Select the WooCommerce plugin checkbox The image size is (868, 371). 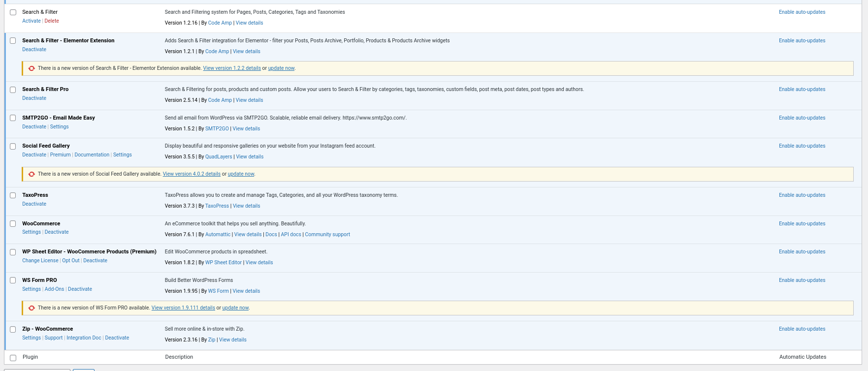pyautogui.click(x=13, y=224)
